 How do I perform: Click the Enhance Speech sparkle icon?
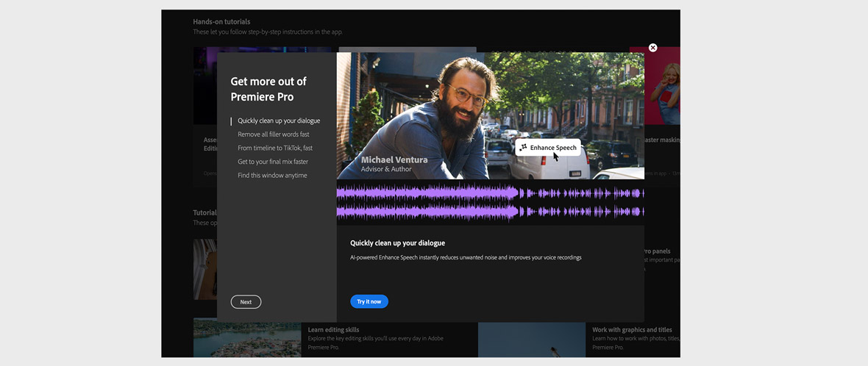(523, 148)
